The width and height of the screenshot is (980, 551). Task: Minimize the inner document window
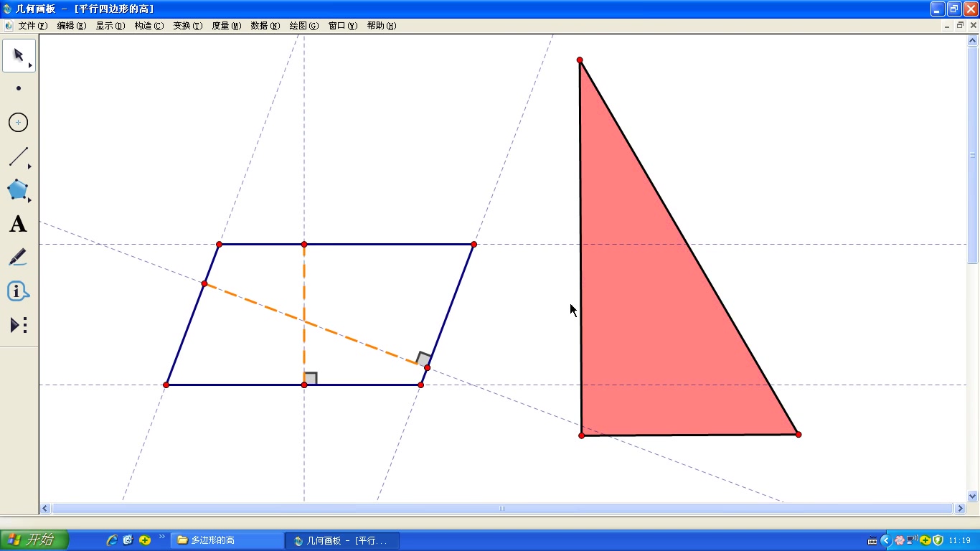click(x=948, y=26)
